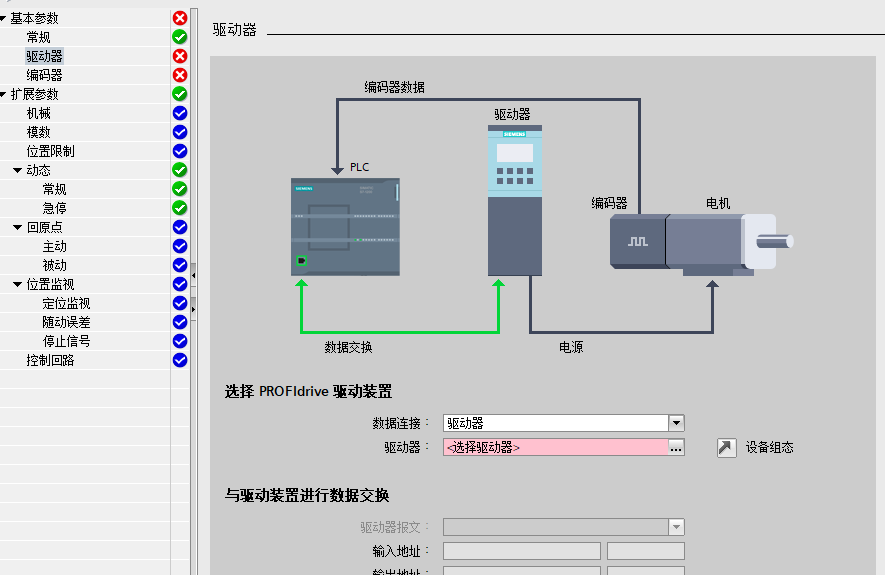885x575 pixels.
Task: Open the 控制回路 parameter page
Action: point(50,360)
